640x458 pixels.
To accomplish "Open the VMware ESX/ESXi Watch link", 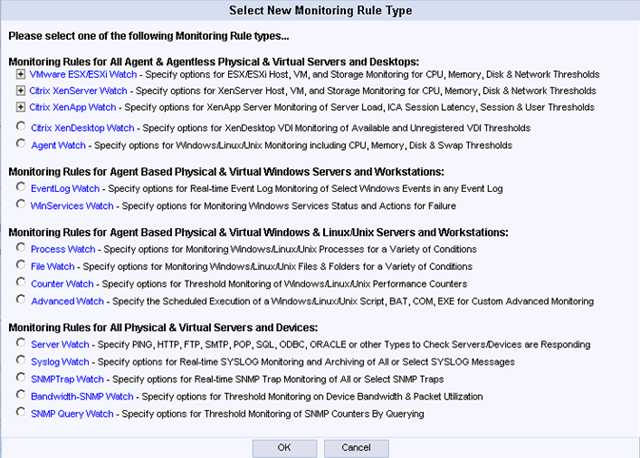I will click(83, 74).
